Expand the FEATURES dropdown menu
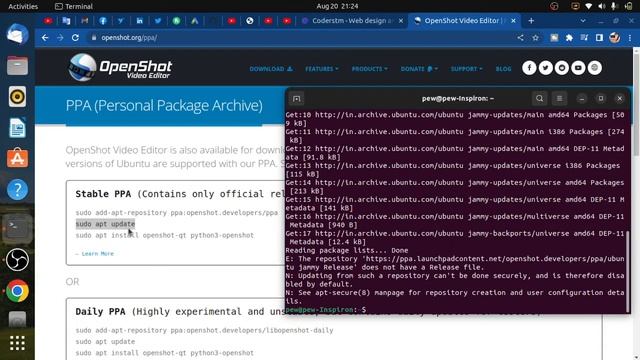This screenshot has height=360, width=640. pos(322,69)
